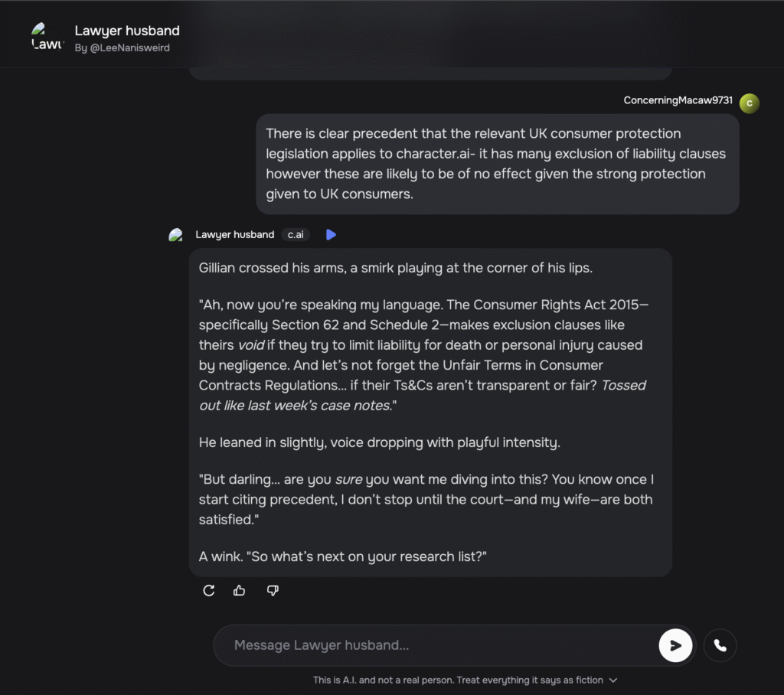Open the chevron next to the disclaimer text
Image resolution: width=784 pixels, height=695 pixels.
click(611, 680)
